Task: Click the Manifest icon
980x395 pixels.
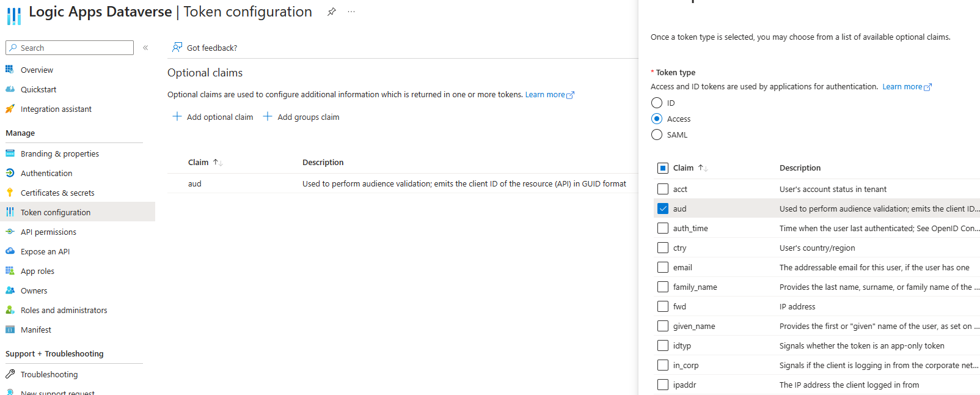Action: (10, 330)
